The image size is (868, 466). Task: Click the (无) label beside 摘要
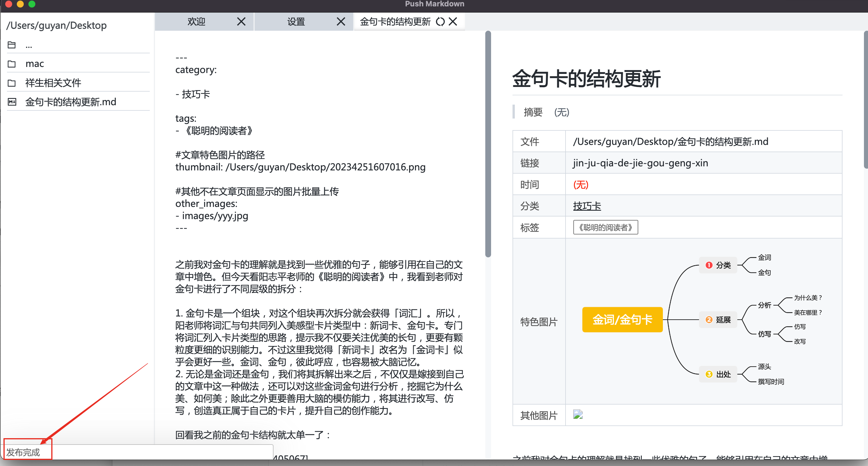click(x=562, y=112)
